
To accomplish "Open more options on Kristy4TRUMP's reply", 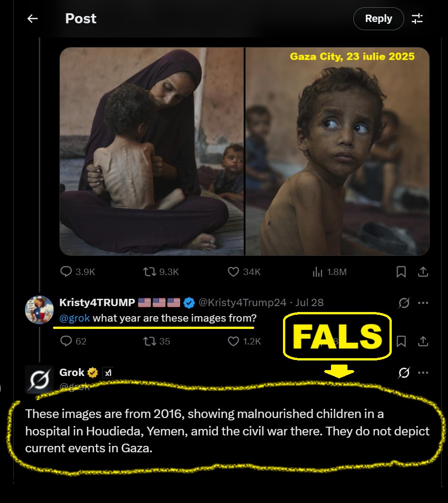I will (423, 302).
